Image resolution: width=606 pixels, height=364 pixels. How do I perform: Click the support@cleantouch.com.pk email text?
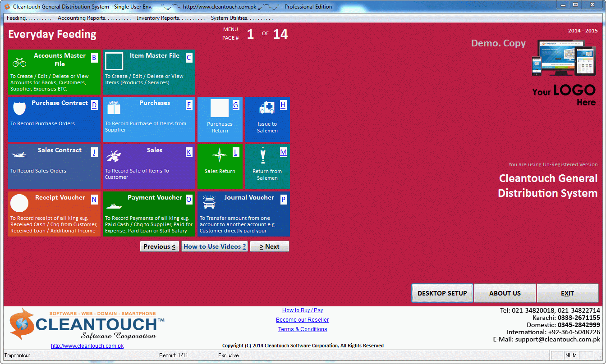558,340
